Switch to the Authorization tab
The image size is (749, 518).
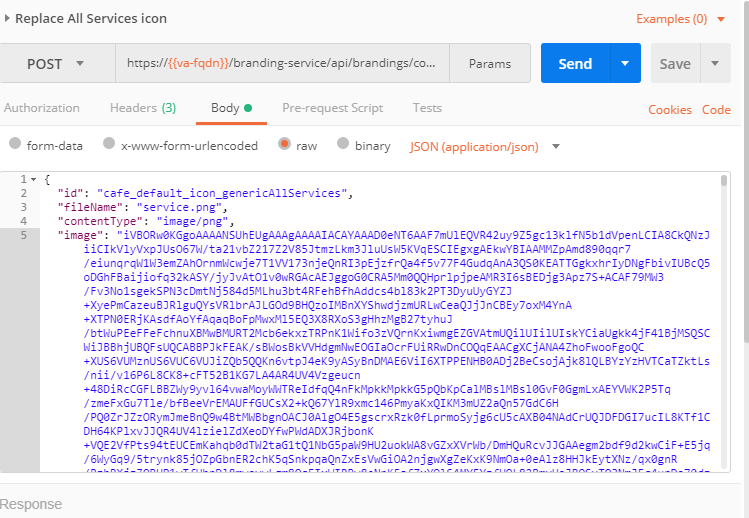(x=42, y=108)
